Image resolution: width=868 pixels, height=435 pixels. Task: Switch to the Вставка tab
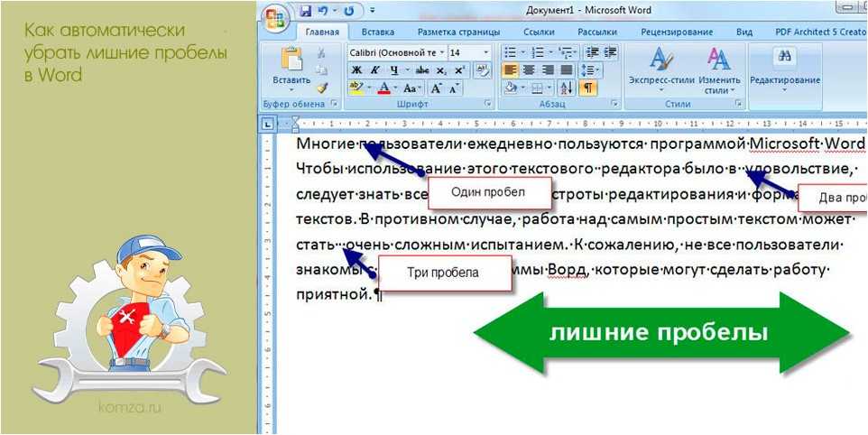[x=377, y=32]
